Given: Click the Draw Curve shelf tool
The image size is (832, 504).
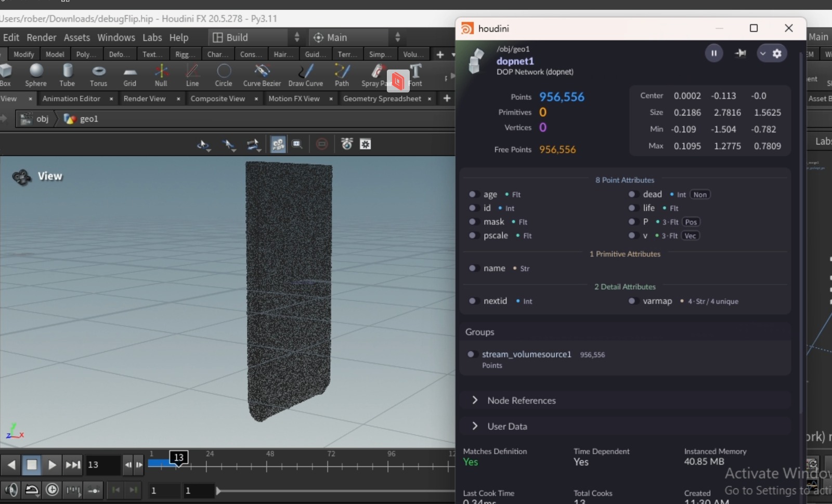Looking at the screenshot, I should click(x=305, y=74).
